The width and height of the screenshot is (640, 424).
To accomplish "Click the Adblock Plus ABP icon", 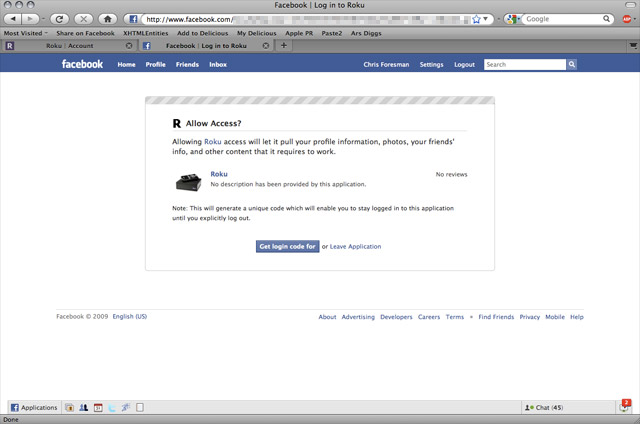I will [x=627, y=19].
